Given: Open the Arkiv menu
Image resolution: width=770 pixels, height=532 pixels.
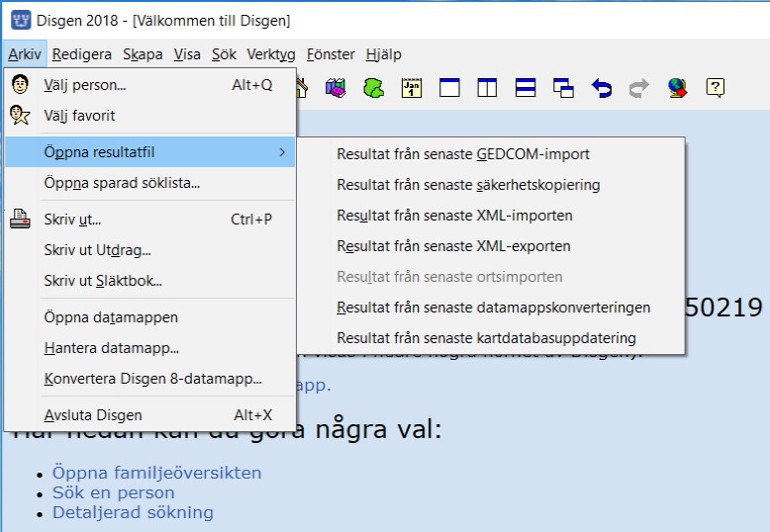Looking at the screenshot, I should pos(25,54).
